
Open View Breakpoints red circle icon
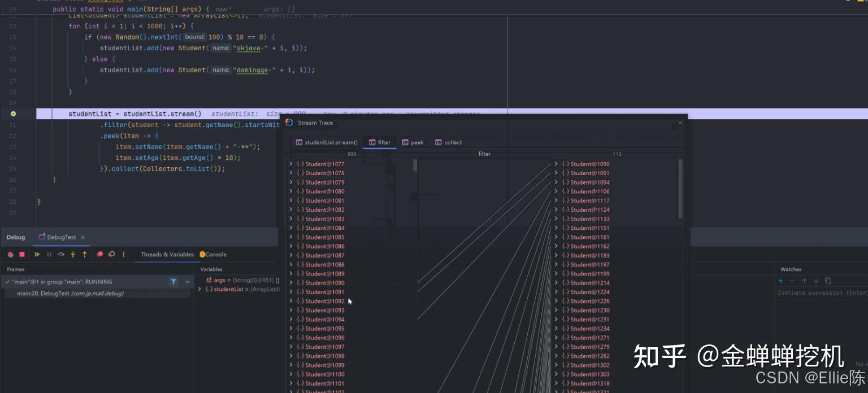(100, 255)
